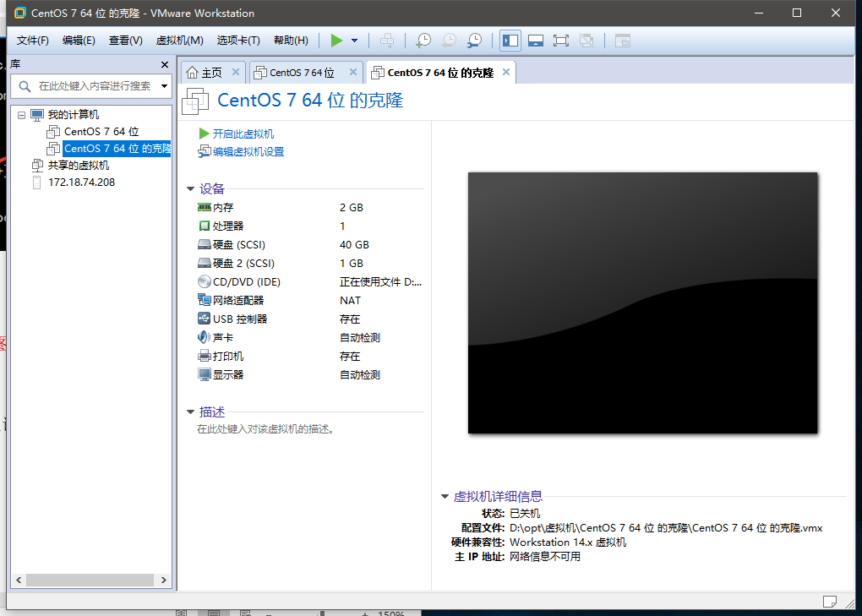Viewport: 862px width, 616px height.
Task: Click the status bar message log icon
Action: pos(830,602)
